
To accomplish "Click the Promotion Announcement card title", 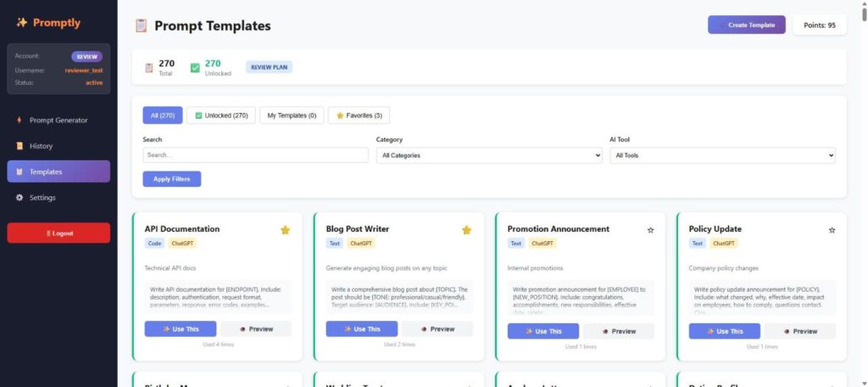I will 559,229.
